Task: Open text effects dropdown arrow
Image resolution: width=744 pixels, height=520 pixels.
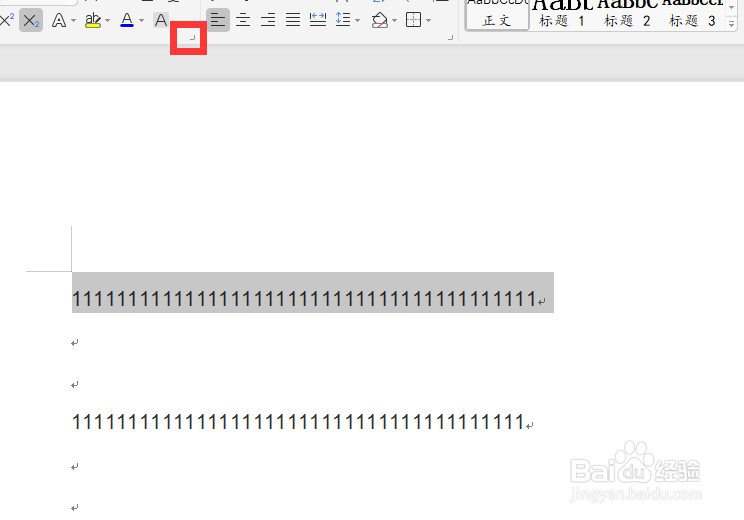Action: coord(73,20)
